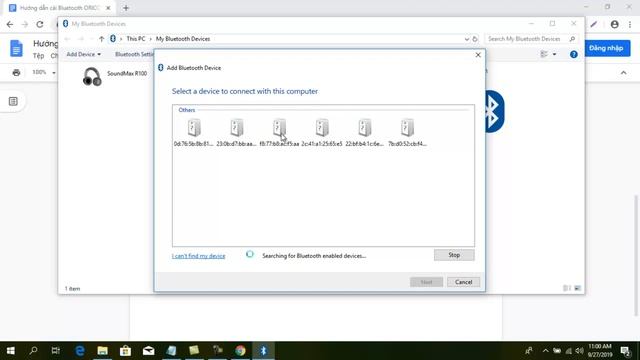Screen dimensions: 640x360
Task: Launch Microsoft Edge from the taskbar
Action: coord(80,351)
